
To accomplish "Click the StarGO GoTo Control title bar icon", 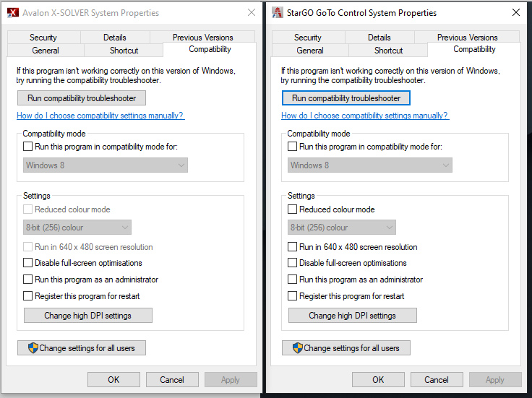I will click(277, 12).
